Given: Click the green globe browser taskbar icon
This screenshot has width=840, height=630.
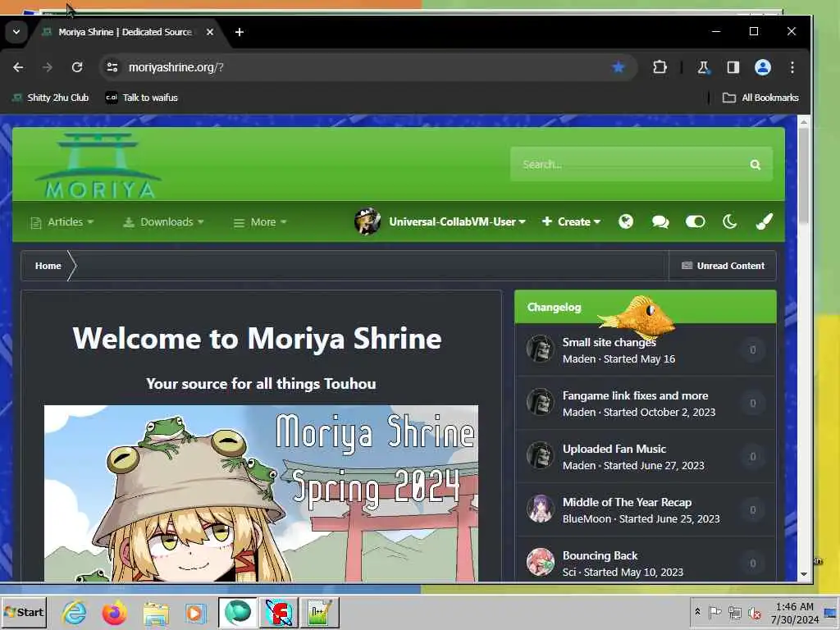Looking at the screenshot, I should (x=238, y=613).
